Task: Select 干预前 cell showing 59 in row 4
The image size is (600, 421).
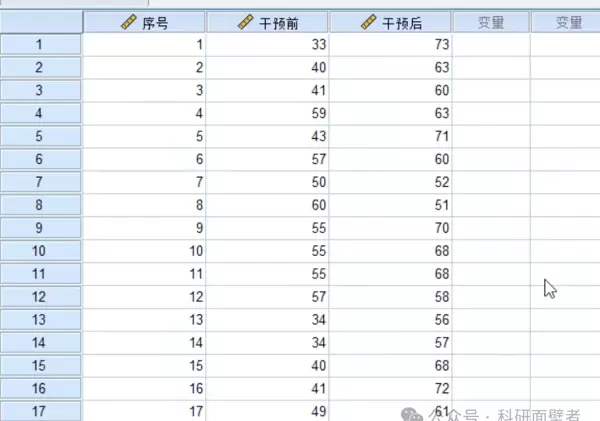Action: [268, 113]
